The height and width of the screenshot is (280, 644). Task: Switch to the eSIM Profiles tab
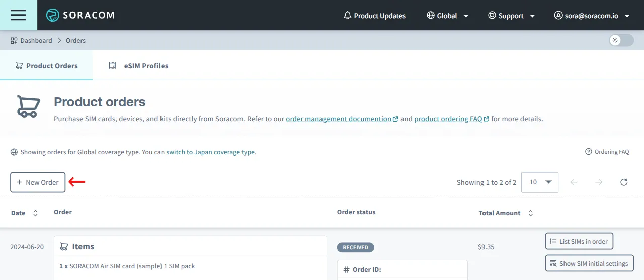click(x=139, y=65)
